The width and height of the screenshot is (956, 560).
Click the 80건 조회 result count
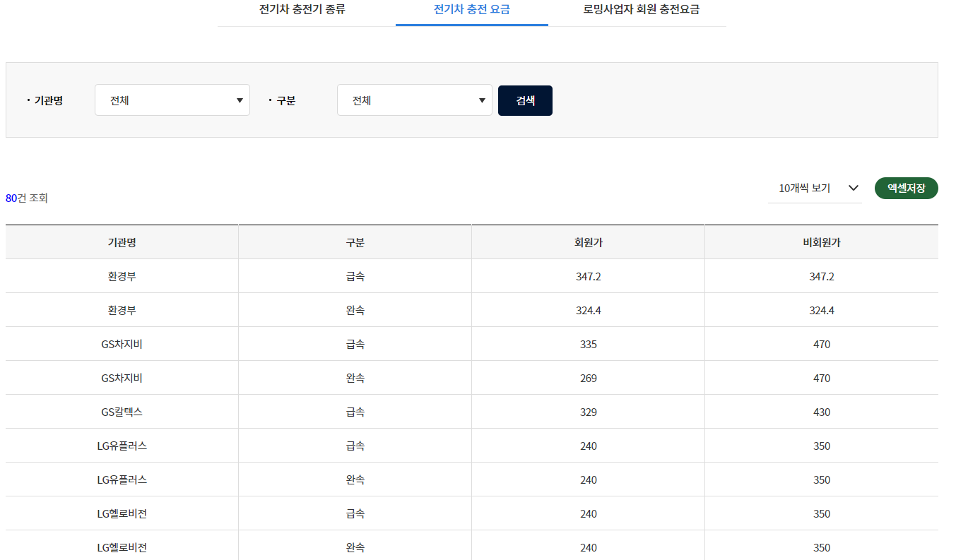[x=27, y=198]
